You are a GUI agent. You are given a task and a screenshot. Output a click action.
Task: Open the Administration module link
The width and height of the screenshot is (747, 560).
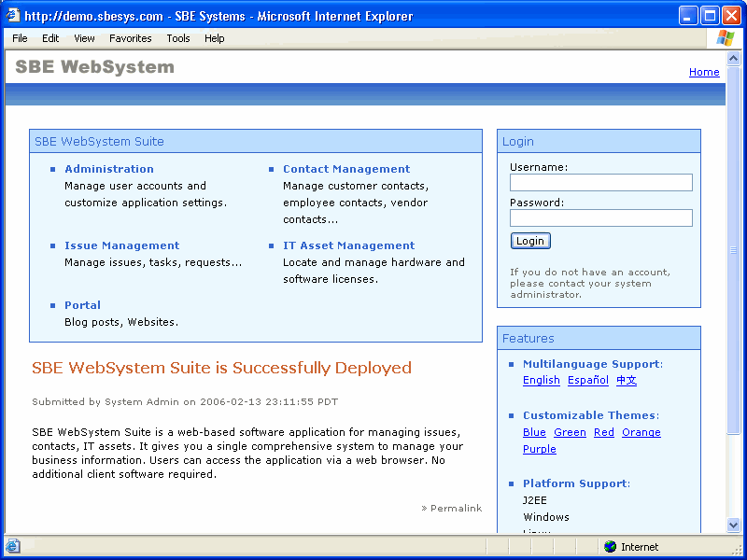(x=109, y=169)
